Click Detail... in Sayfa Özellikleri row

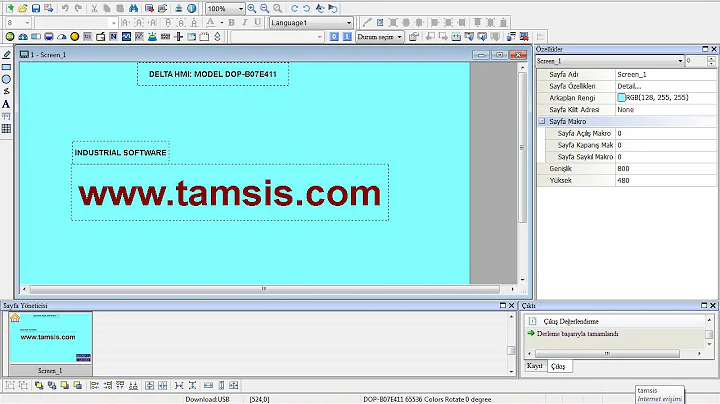click(x=629, y=86)
